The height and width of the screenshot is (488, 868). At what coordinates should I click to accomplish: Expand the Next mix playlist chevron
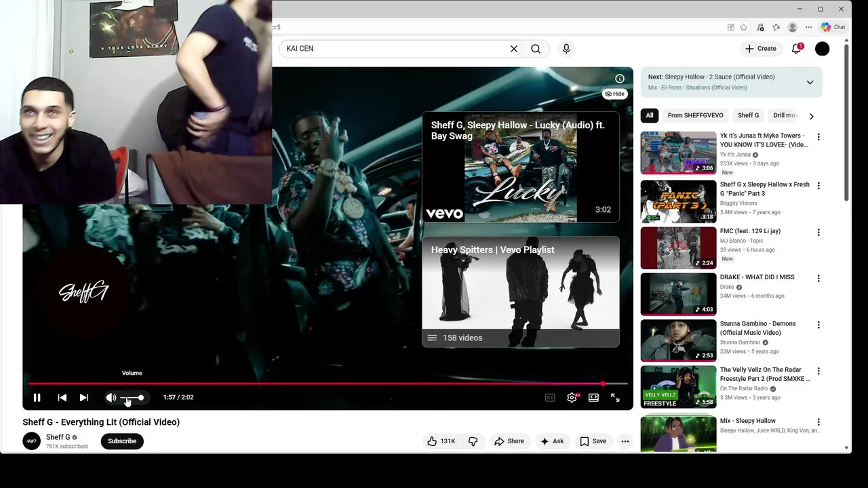point(810,83)
